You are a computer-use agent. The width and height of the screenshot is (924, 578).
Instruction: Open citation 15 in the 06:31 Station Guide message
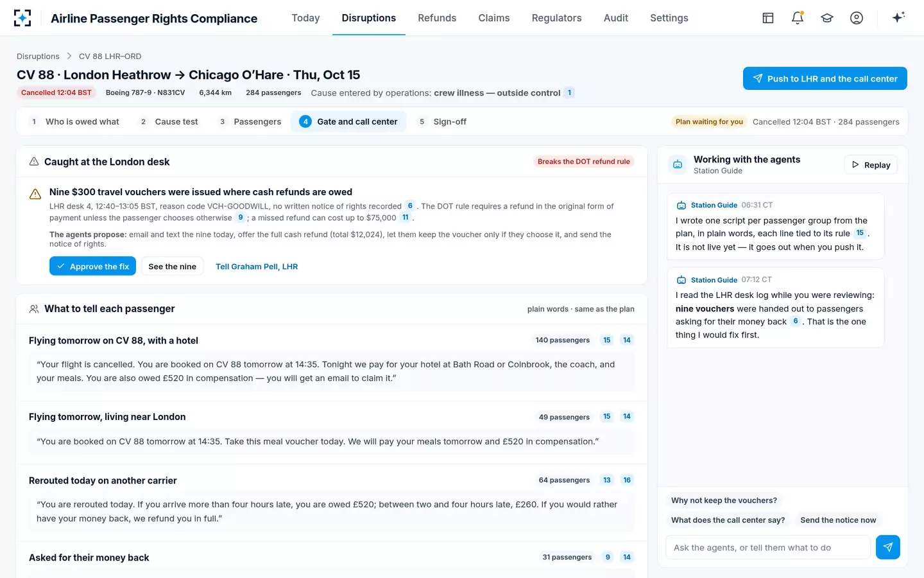click(x=860, y=233)
